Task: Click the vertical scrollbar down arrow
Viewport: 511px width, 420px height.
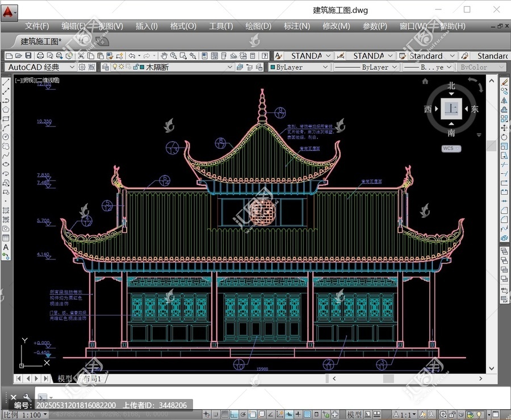Action: pyautogui.click(x=492, y=368)
